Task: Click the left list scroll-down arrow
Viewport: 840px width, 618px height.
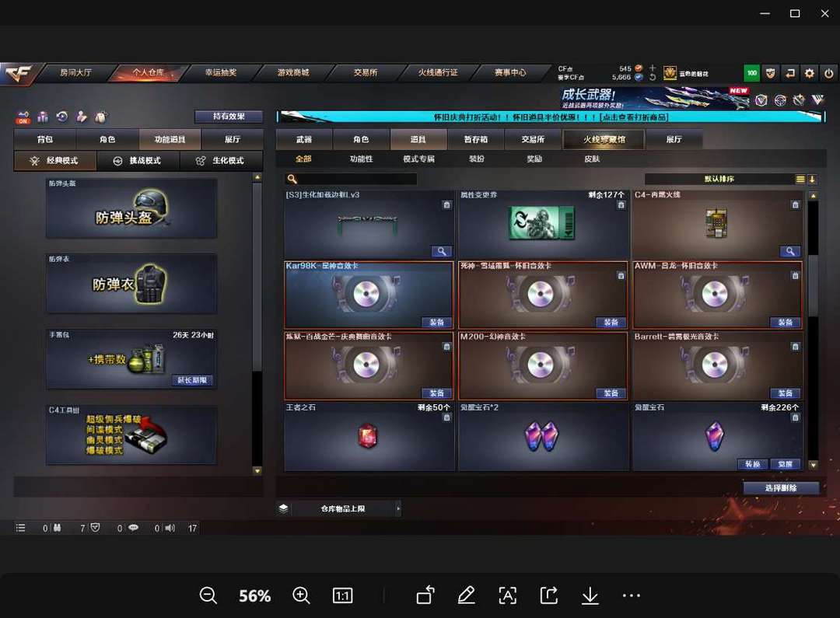Action: click(257, 471)
